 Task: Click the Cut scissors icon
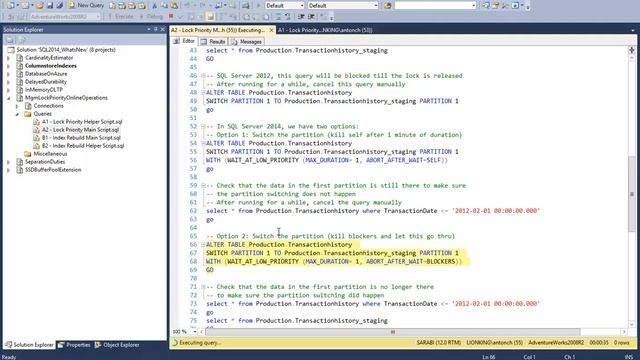click(154, 6)
